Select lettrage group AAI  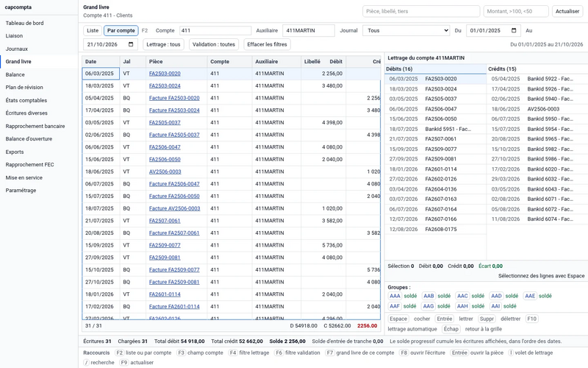click(x=495, y=306)
